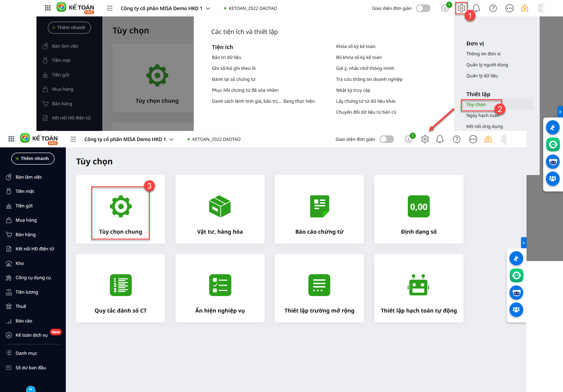Image resolution: width=563 pixels, height=392 pixels.
Task: Open Quy tắc đánh số CT card
Action: click(x=121, y=288)
